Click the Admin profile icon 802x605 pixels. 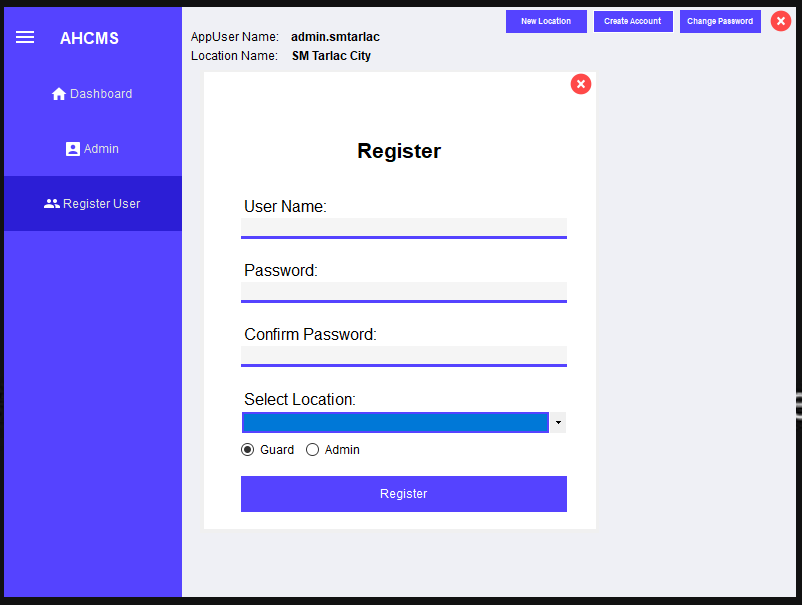coord(72,149)
